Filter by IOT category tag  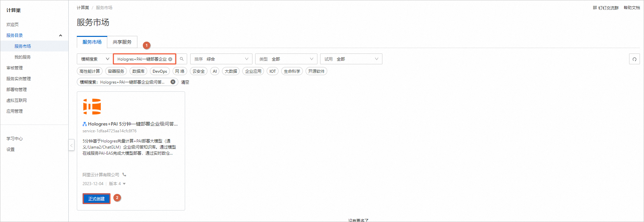pyautogui.click(x=272, y=71)
